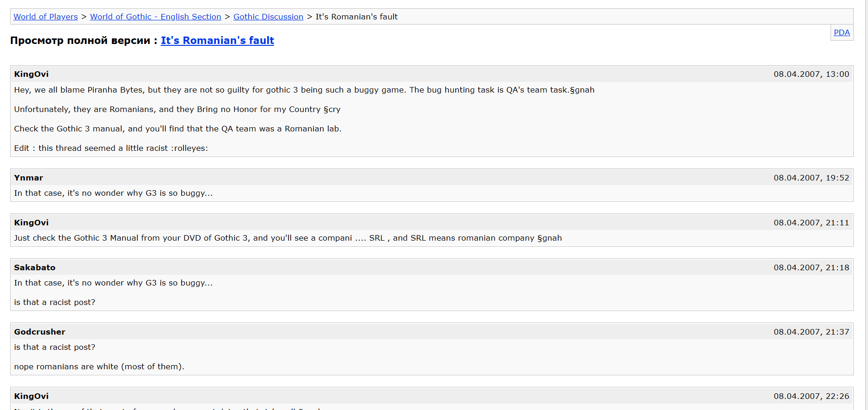Select KingOvi's username in the first post
This screenshot has width=868, height=410.
[x=31, y=74]
